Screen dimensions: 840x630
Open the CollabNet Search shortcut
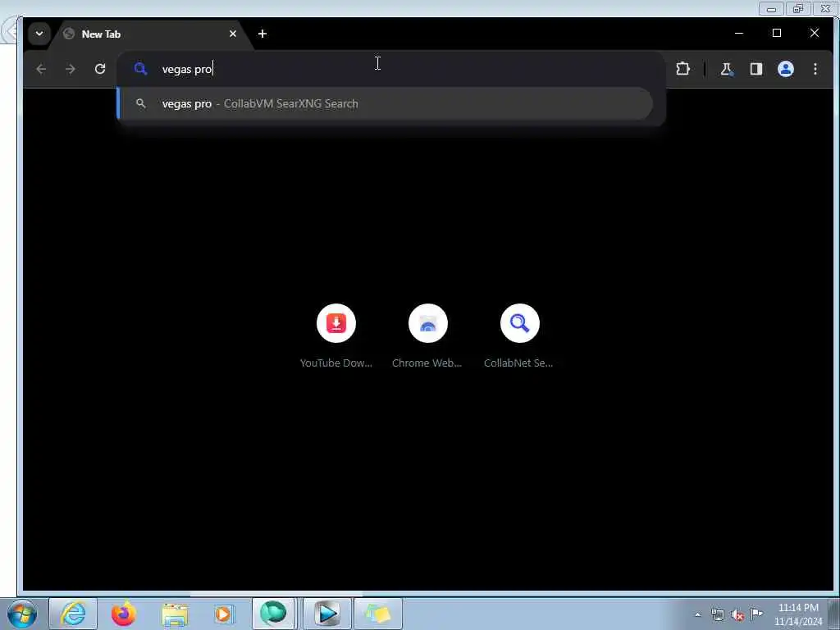point(519,323)
